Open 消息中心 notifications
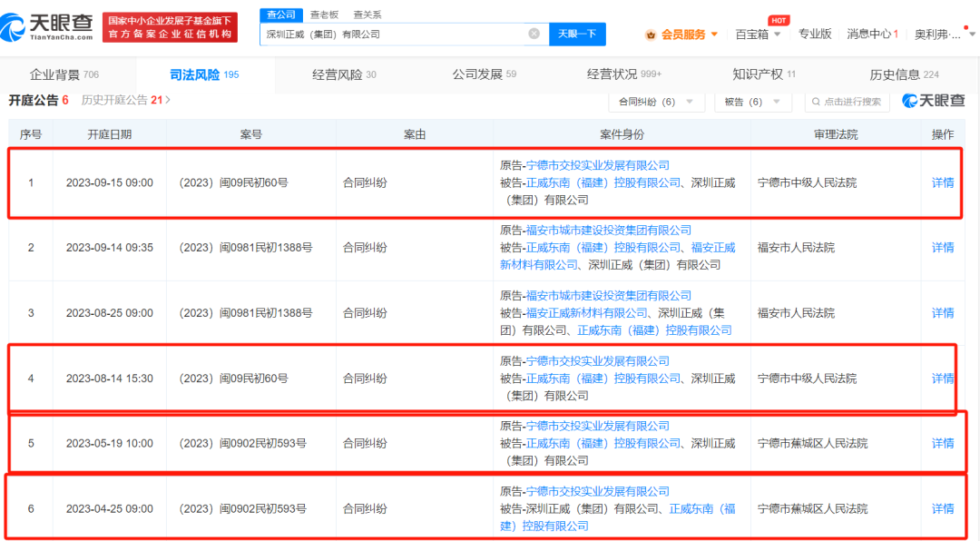This screenshot has height=541, width=980. click(x=872, y=34)
